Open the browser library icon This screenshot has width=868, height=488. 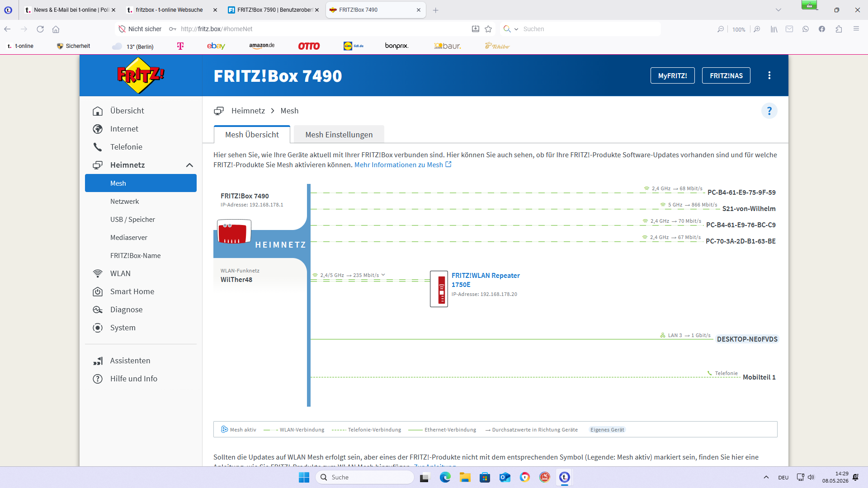tap(774, 29)
